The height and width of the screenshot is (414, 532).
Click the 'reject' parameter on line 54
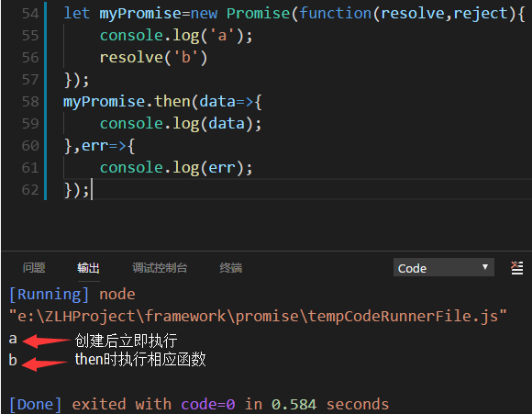click(x=481, y=15)
